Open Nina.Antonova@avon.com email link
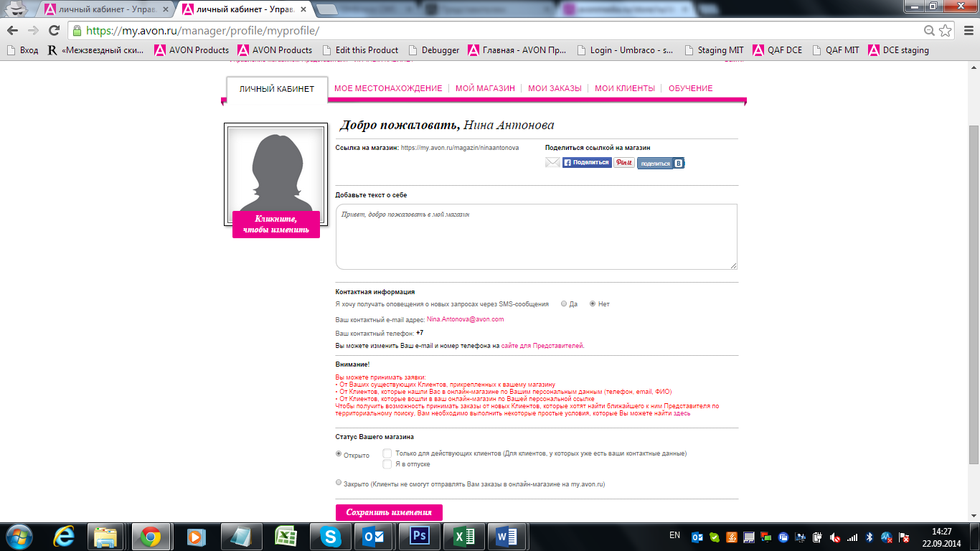980x551 pixels. point(465,319)
